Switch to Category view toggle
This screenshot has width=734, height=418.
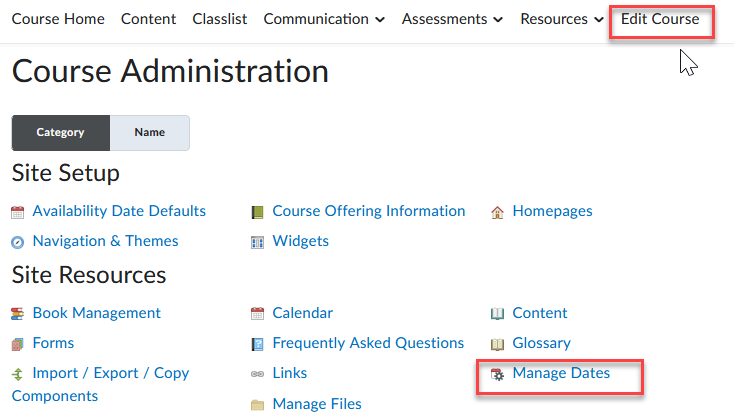pos(60,132)
